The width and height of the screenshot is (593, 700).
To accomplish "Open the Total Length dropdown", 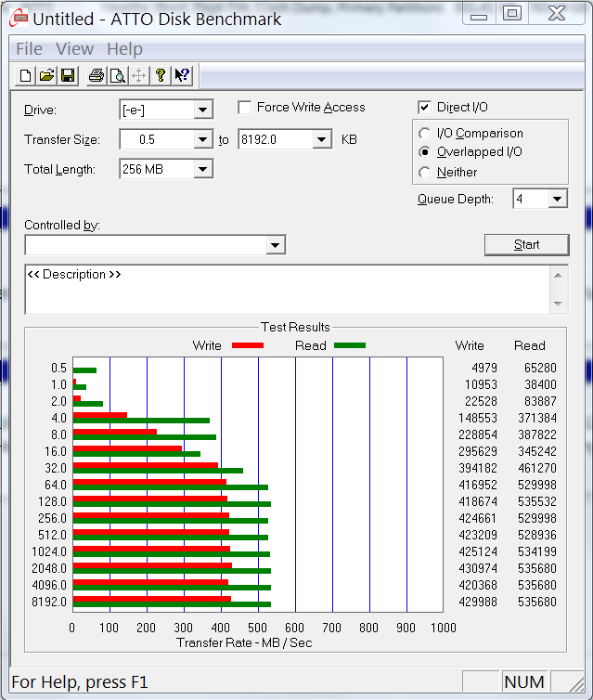I will pyautogui.click(x=203, y=169).
